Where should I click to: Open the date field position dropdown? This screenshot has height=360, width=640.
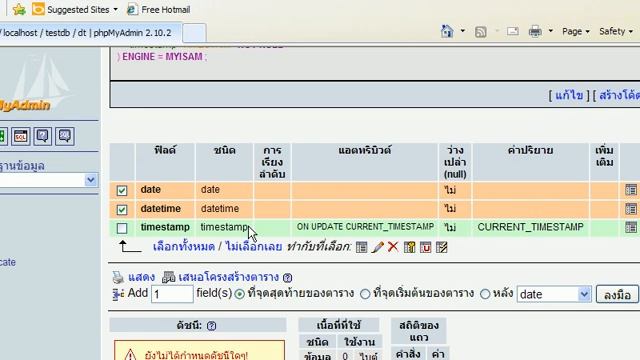(554, 294)
